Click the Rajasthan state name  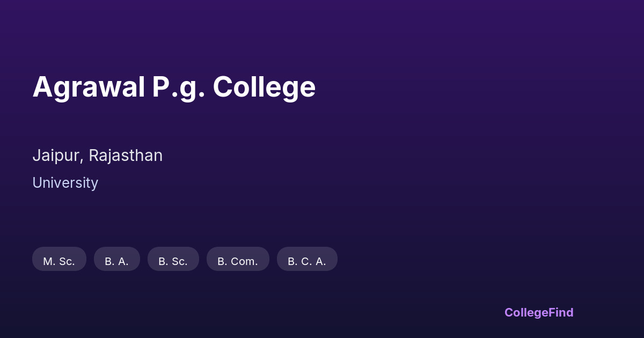[126, 156]
